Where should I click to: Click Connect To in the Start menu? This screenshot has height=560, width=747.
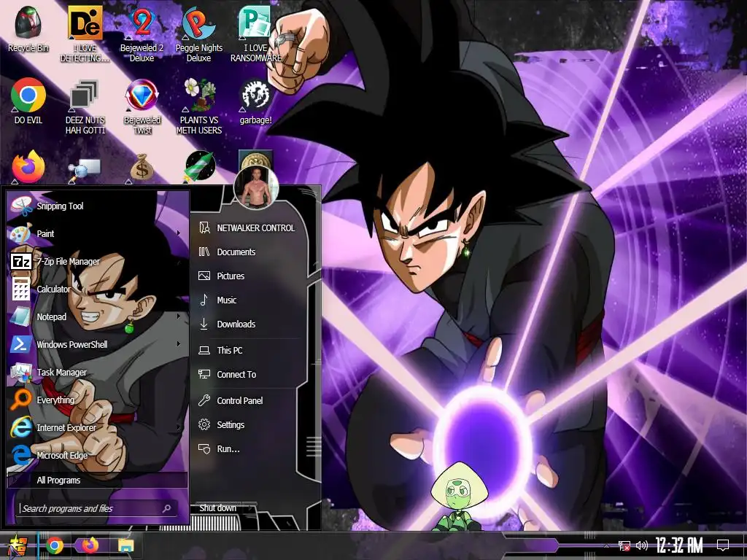248,375
